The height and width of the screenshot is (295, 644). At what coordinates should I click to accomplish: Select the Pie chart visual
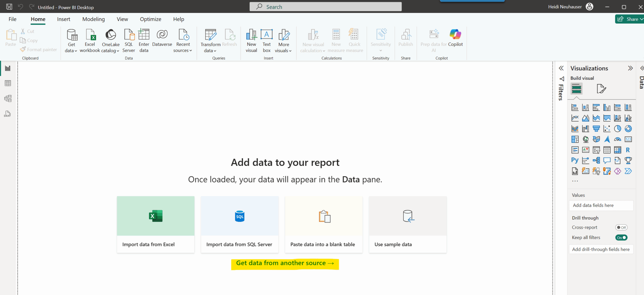[x=618, y=128]
